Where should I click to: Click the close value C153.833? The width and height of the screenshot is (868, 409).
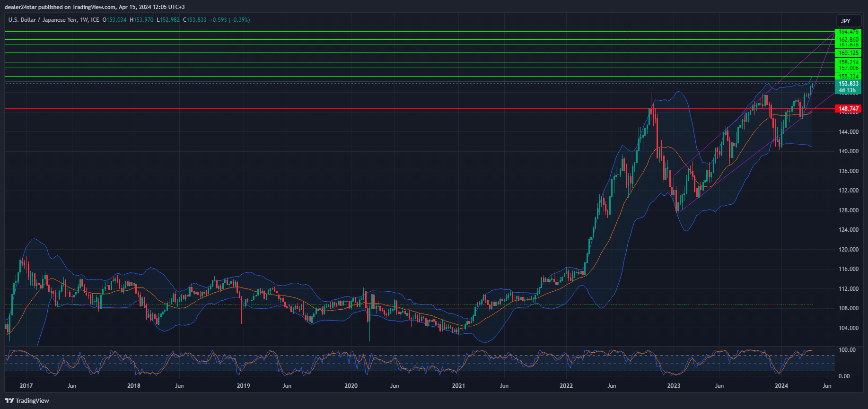pyautogui.click(x=194, y=20)
